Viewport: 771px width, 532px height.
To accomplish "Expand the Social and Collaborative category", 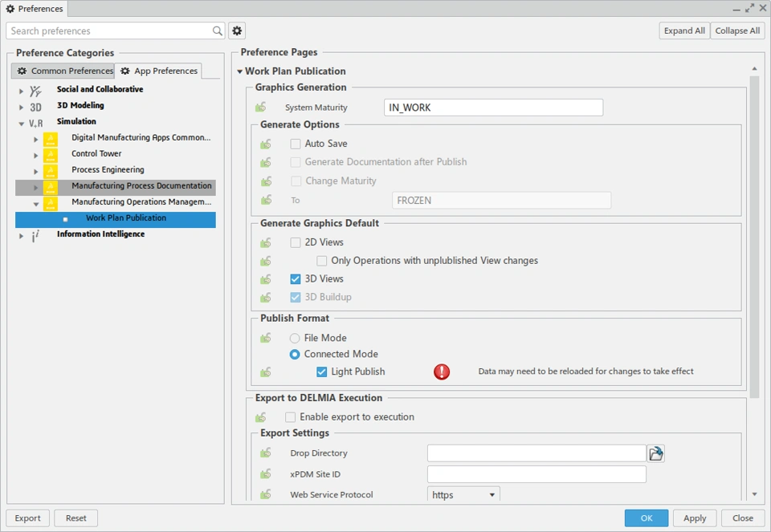I will tap(22, 91).
